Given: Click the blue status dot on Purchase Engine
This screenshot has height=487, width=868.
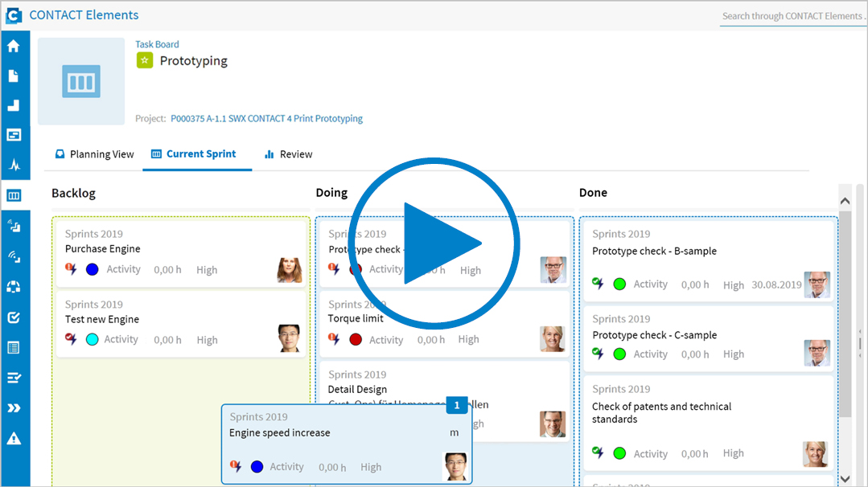Looking at the screenshot, I should coord(93,269).
